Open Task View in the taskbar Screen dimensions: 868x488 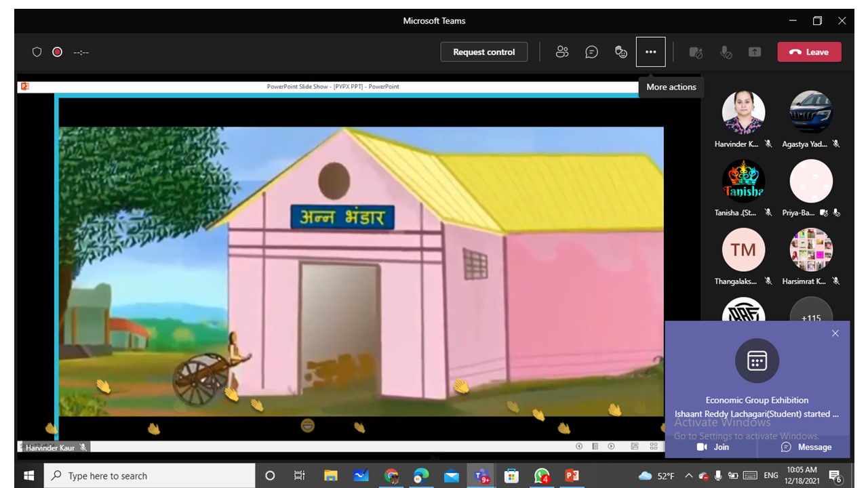point(299,476)
